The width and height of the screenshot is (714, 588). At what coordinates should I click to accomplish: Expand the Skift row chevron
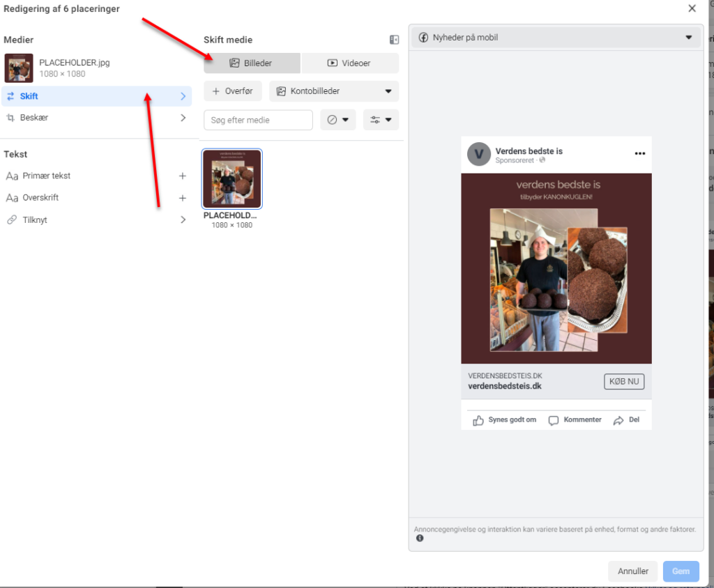(x=183, y=96)
